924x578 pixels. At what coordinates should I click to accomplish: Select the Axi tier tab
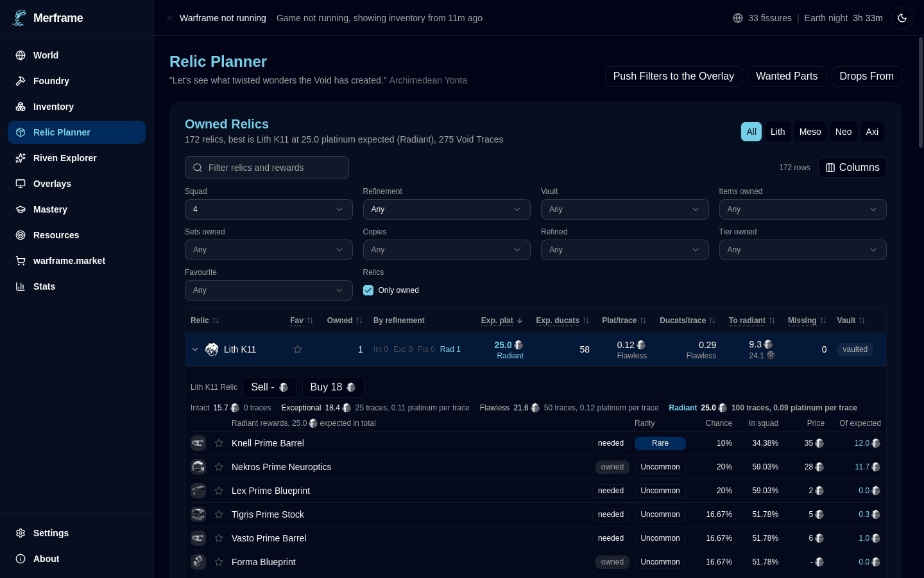pos(872,132)
